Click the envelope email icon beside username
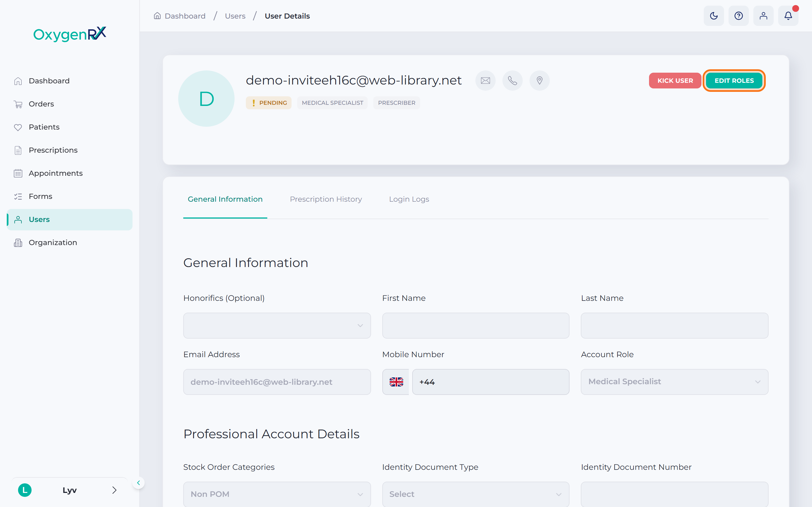 coord(486,81)
